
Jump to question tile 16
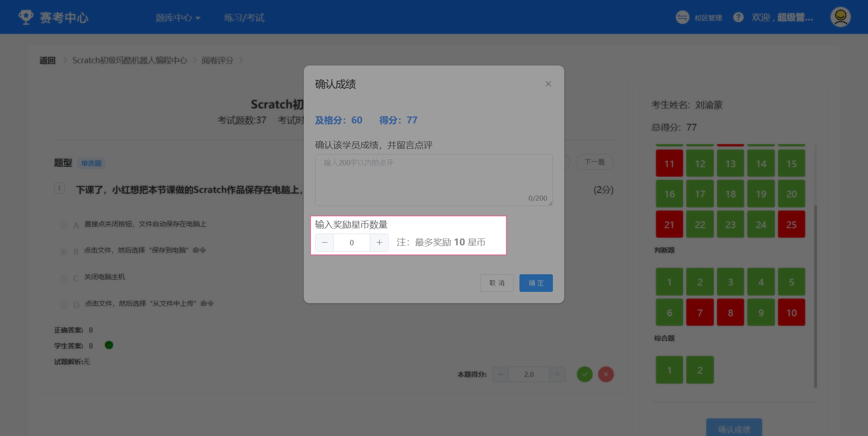pos(670,194)
